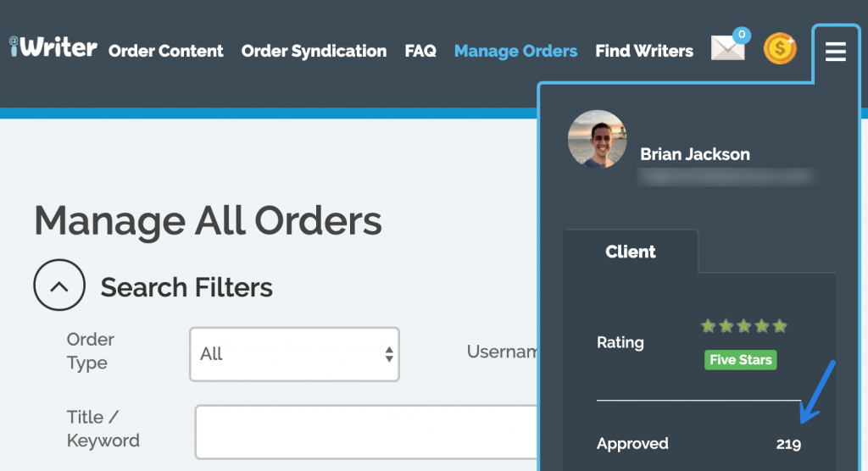Open Order Syndication in the navigation
This screenshot has height=471, width=868.
(x=314, y=51)
